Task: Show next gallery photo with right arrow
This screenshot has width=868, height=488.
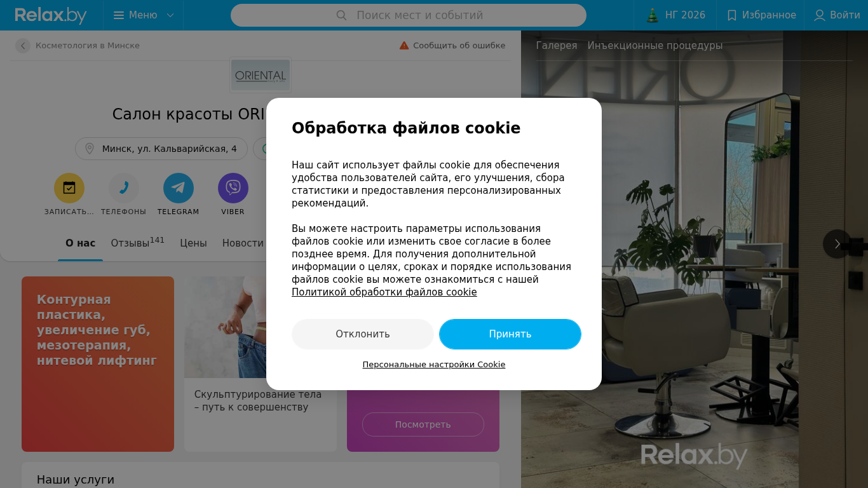Action: click(x=837, y=244)
